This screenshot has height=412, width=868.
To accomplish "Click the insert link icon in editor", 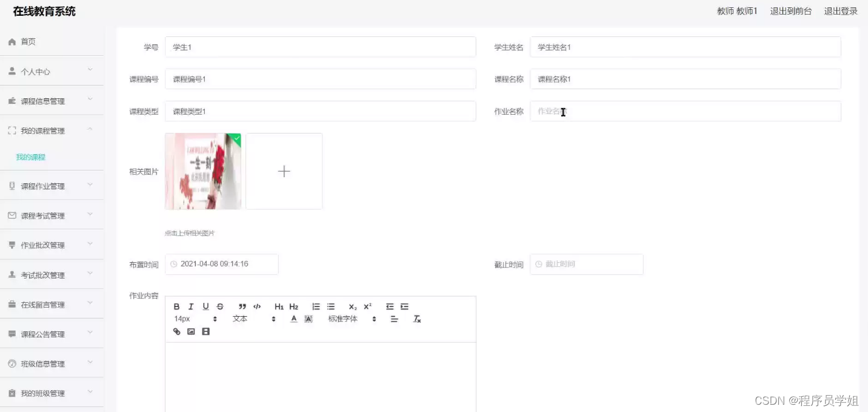I will coord(176,331).
